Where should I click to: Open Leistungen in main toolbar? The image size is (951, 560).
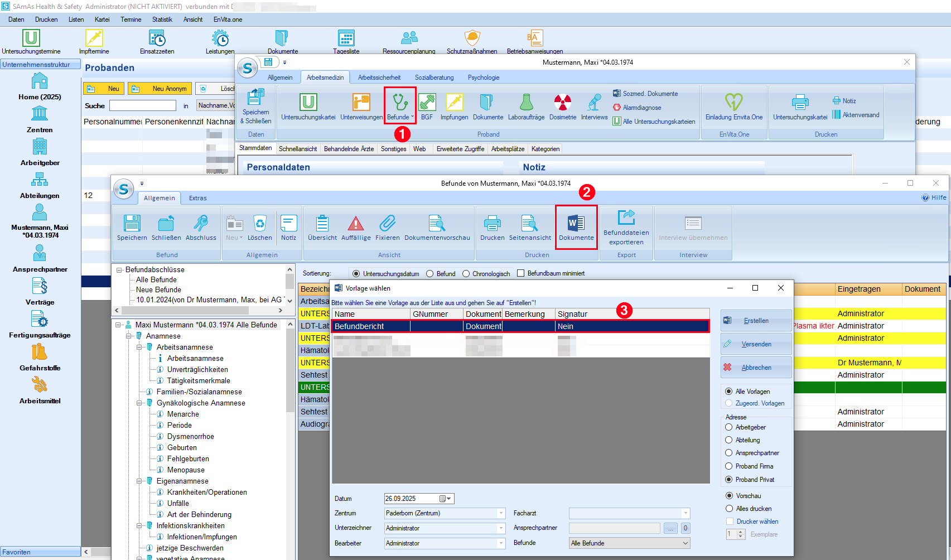220,42
